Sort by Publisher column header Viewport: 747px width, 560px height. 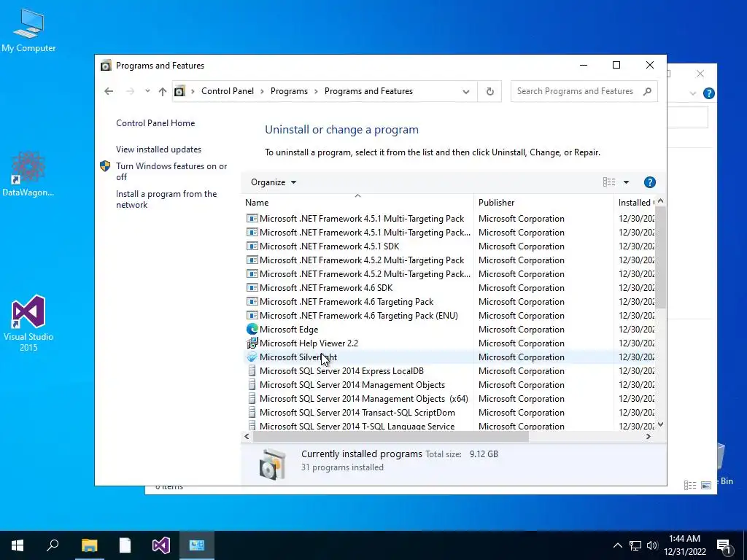point(543,203)
